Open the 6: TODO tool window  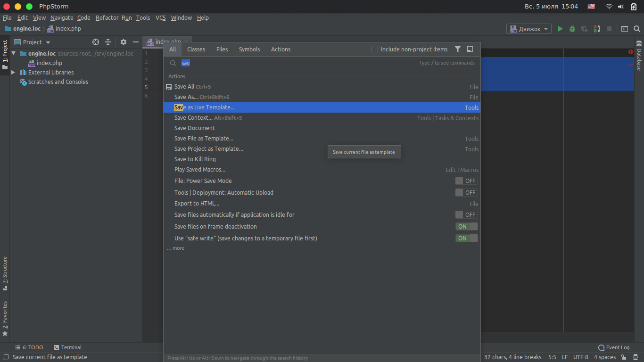(x=29, y=347)
